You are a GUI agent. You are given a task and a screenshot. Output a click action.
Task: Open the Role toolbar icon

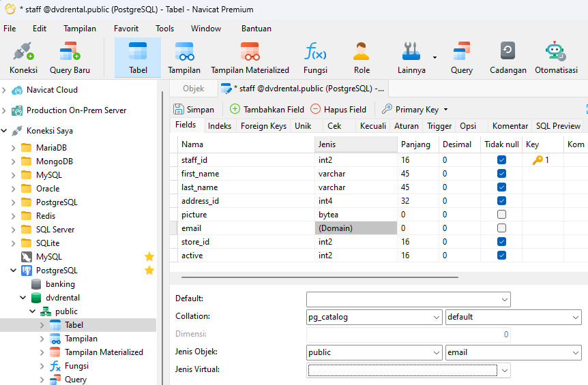(362, 58)
